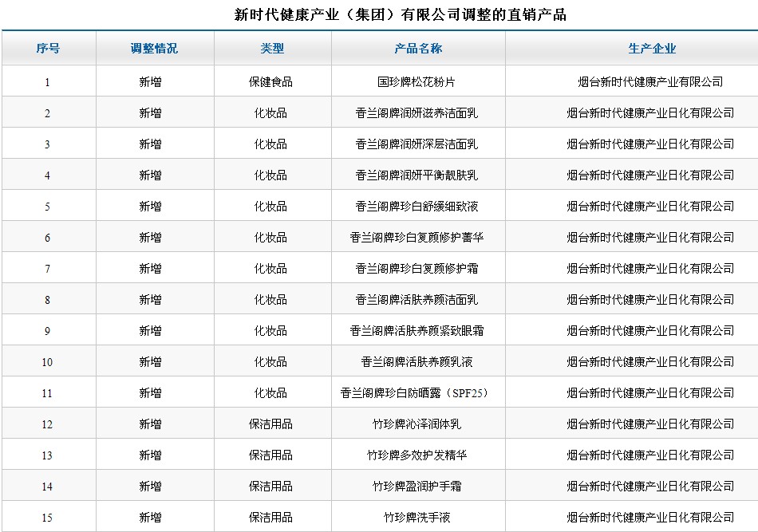The height and width of the screenshot is (532, 758).
Task: Click 保健食品 type in row 1
Action: [x=270, y=81]
